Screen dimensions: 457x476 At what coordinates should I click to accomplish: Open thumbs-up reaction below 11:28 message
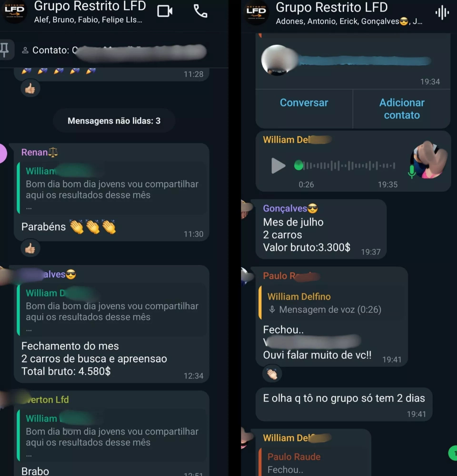(x=30, y=88)
